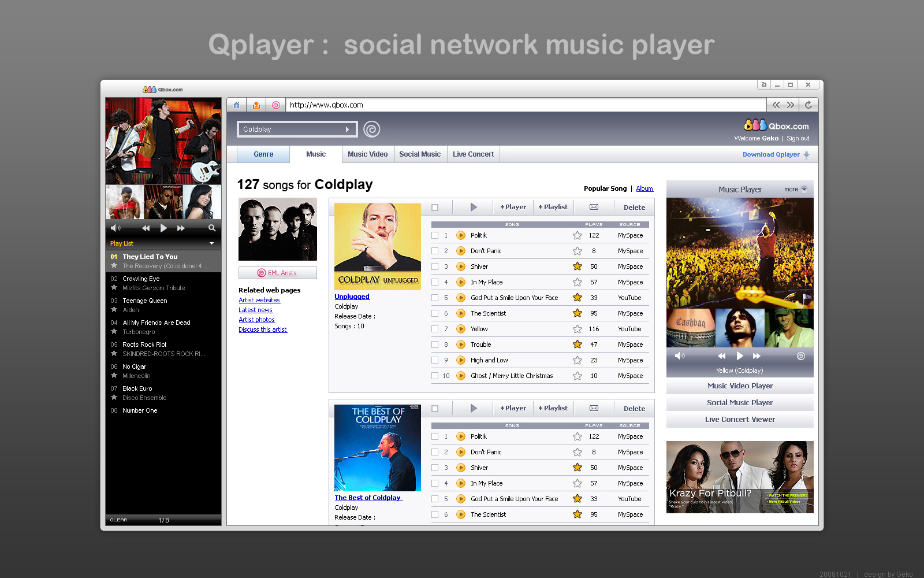This screenshot has height=578, width=924.
Task: Toggle volume in the right Music Player
Action: click(x=680, y=356)
